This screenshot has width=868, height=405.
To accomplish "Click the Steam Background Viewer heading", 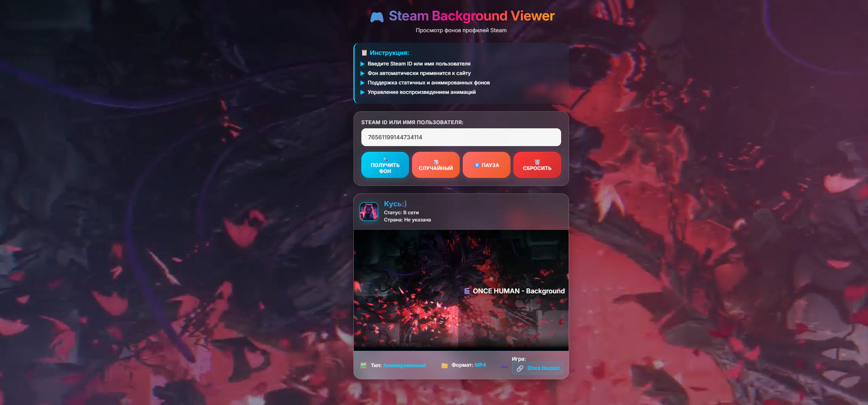I will pyautogui.click(x=471, y=16).
